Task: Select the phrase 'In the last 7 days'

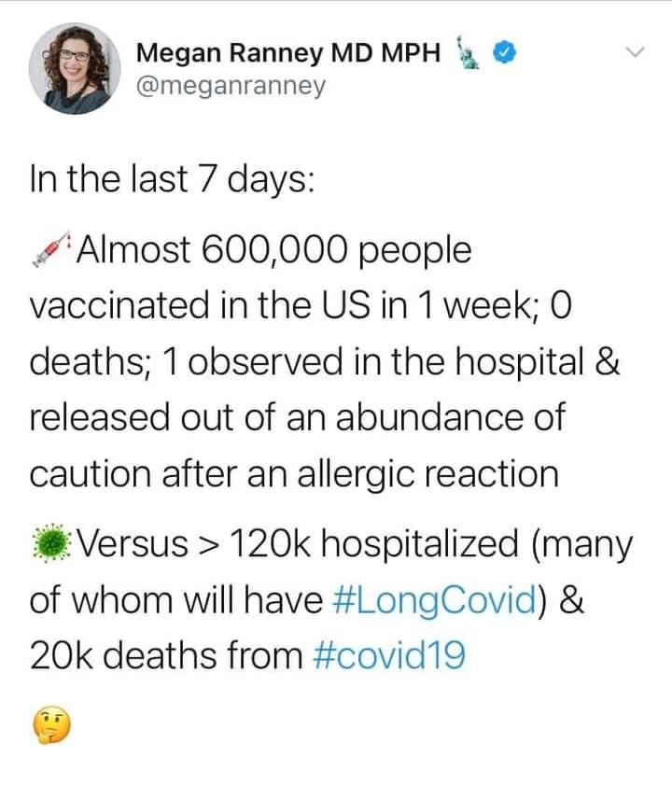Action: pos(171,177)
